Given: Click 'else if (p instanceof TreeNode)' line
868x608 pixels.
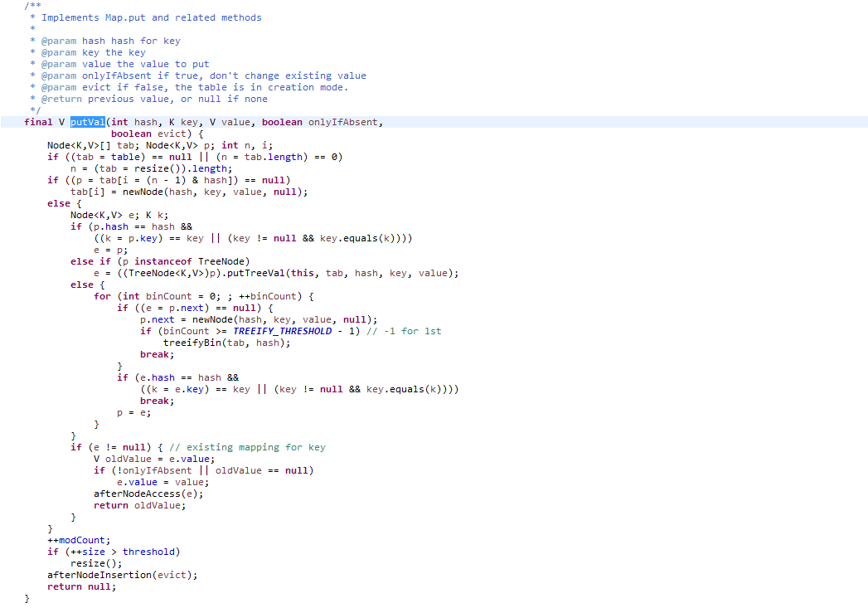Looking at the screenshot, I should click(x=160, y=262).
